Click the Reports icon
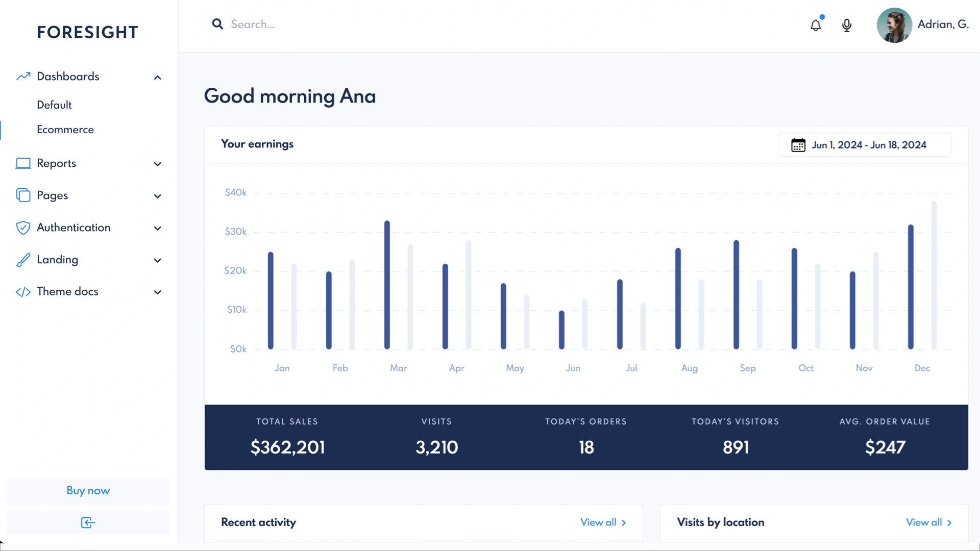 pyautogui.click(x=23, y=163)
